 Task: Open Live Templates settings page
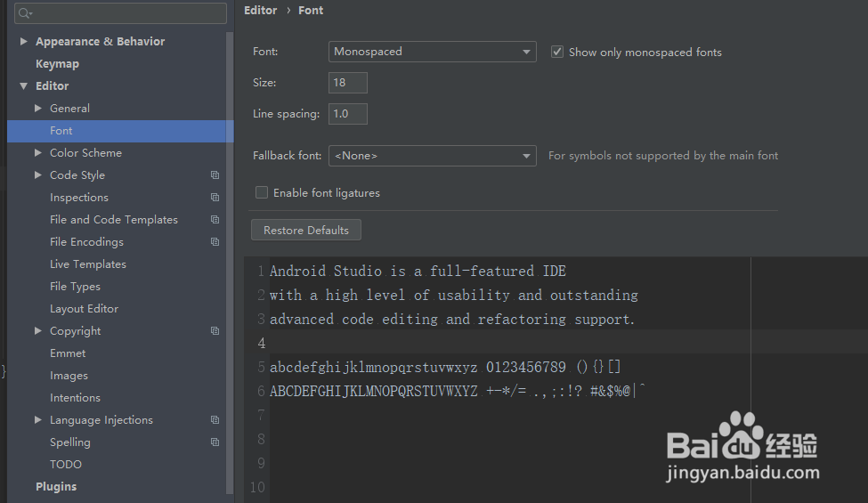click(x=88, y=264)
